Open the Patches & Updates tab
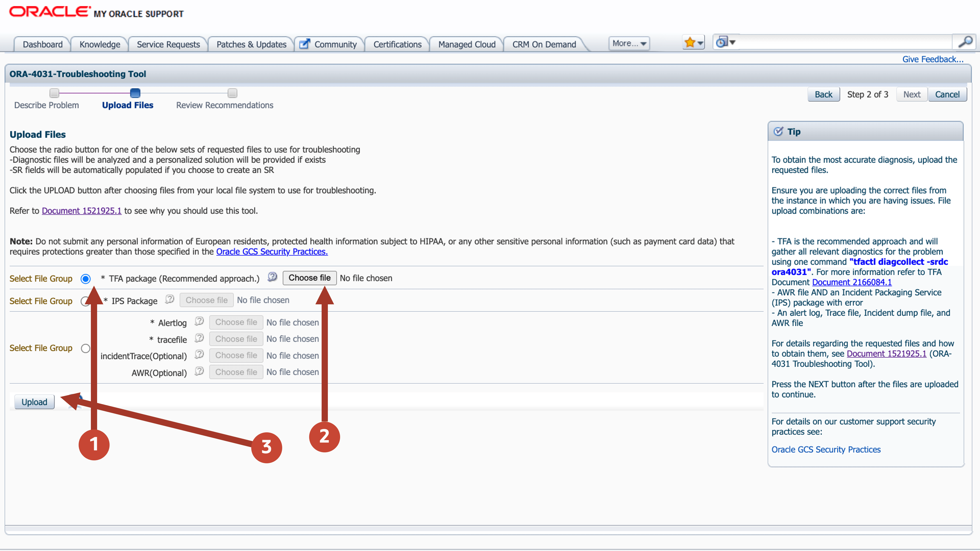Viewport: 980px width, 551px height. (x=251, y=45)
